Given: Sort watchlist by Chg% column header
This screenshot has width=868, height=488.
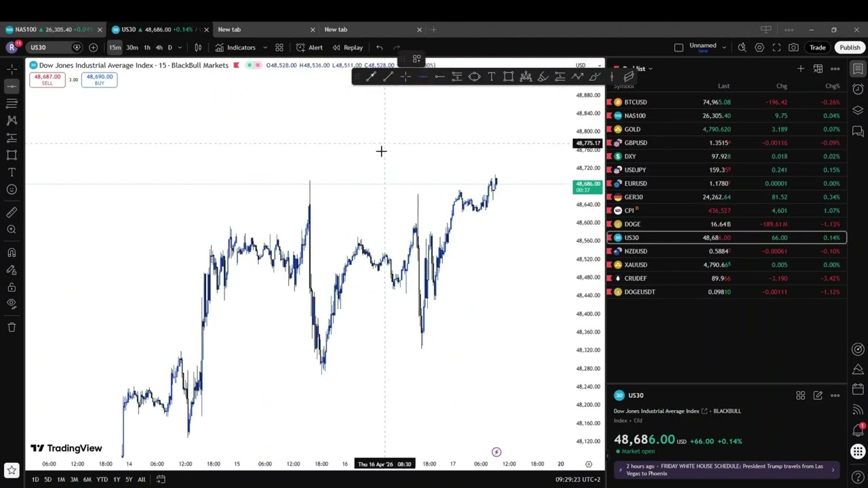Looking at the screenshot, I should pyautogui.click(x=832, y=86).
